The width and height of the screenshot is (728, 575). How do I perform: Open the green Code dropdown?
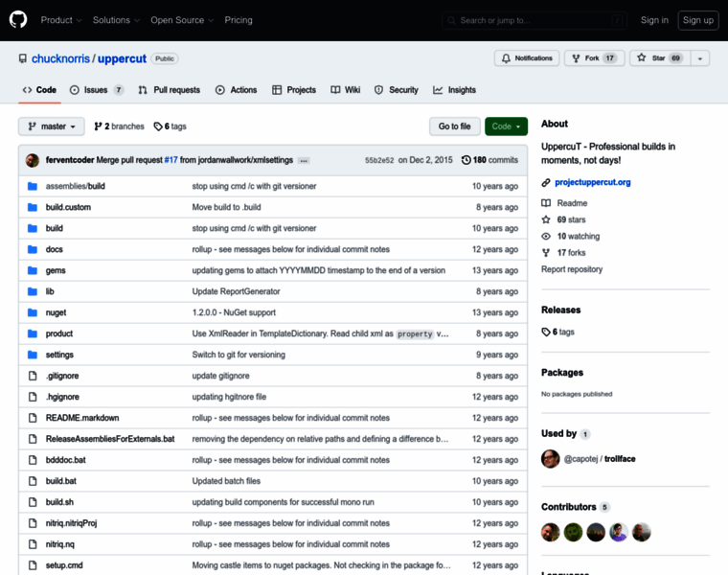[506, 126]
